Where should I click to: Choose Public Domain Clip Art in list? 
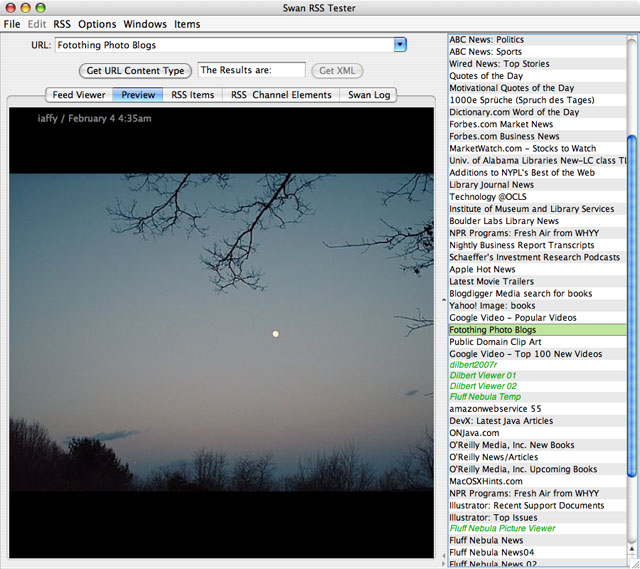tap(495, 342)
